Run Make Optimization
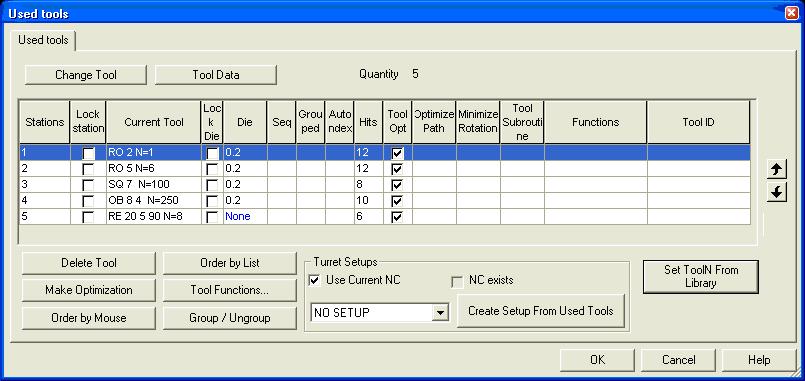Image resolution: width=805 pixels, height=381 pixels. pyautogui.click(x=89, y=291)
